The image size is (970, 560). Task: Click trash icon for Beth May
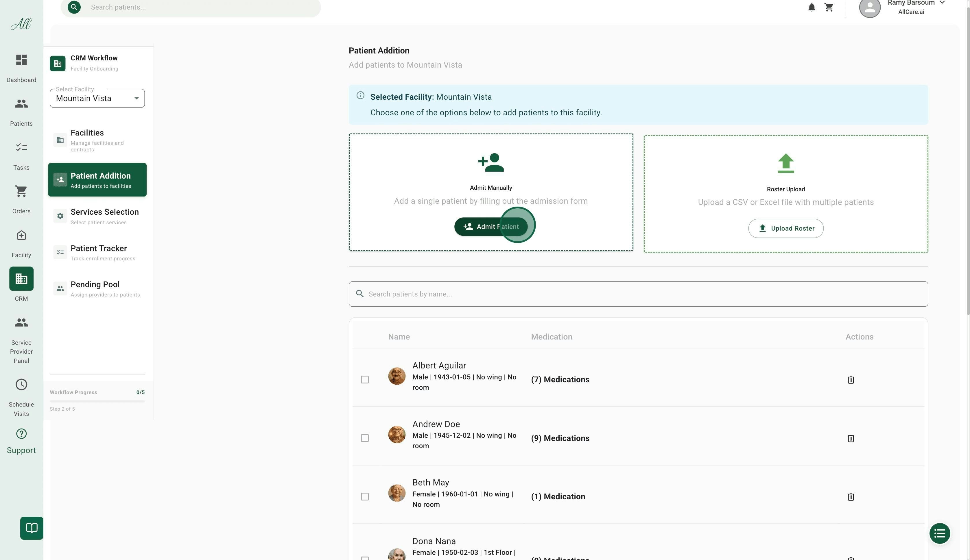pyautogui.click(x=851, y=496)
